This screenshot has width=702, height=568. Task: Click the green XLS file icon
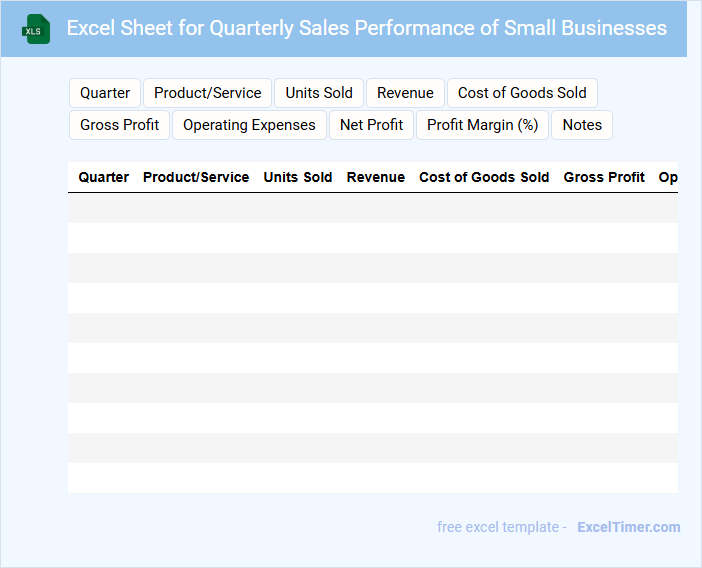coord(36,29)
